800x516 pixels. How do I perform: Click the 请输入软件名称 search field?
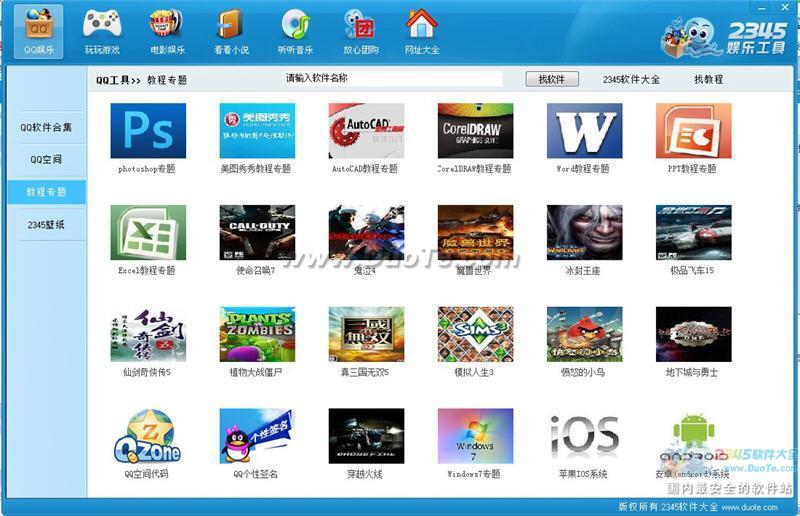pos(392,79)
